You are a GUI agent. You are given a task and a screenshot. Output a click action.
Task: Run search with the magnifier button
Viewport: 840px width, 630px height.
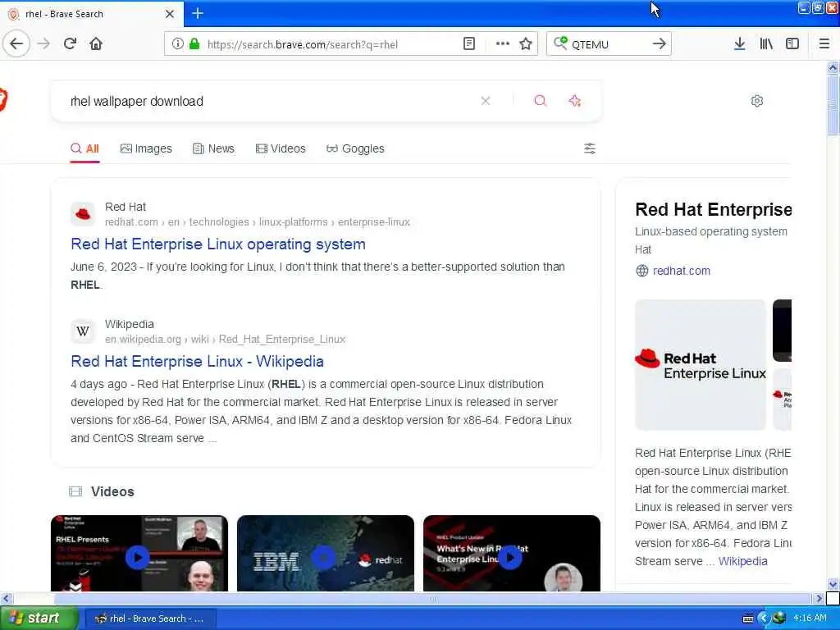click(x=540, y=101)
